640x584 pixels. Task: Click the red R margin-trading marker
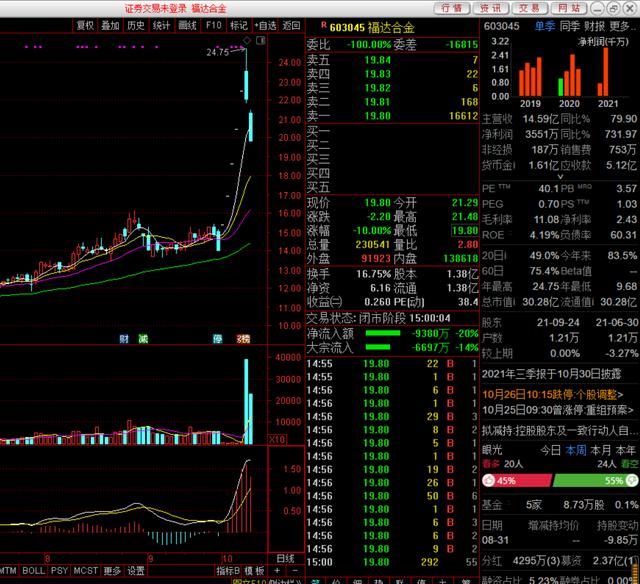coord(324,25)
